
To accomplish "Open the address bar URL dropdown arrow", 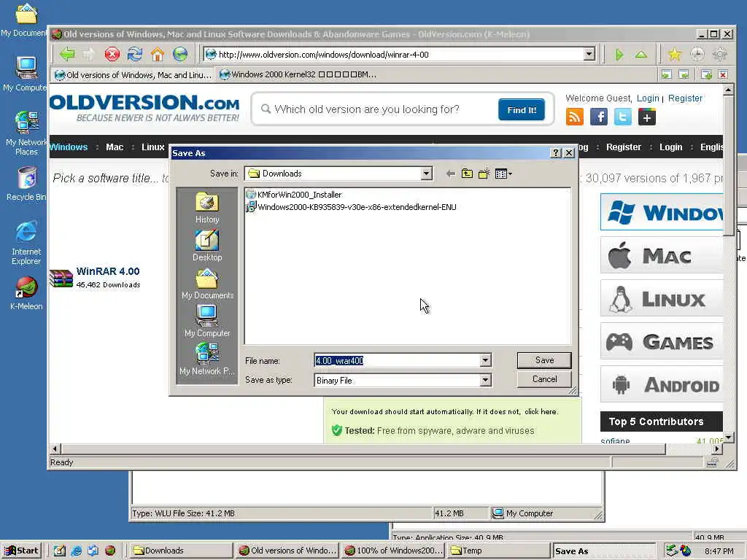I will [x=589, y=54].
